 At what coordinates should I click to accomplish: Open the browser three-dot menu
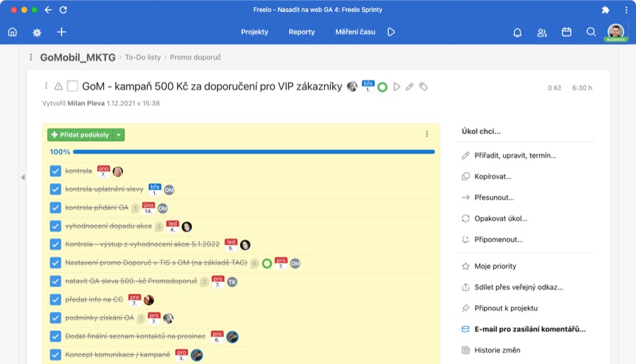(x=626, y=10)
